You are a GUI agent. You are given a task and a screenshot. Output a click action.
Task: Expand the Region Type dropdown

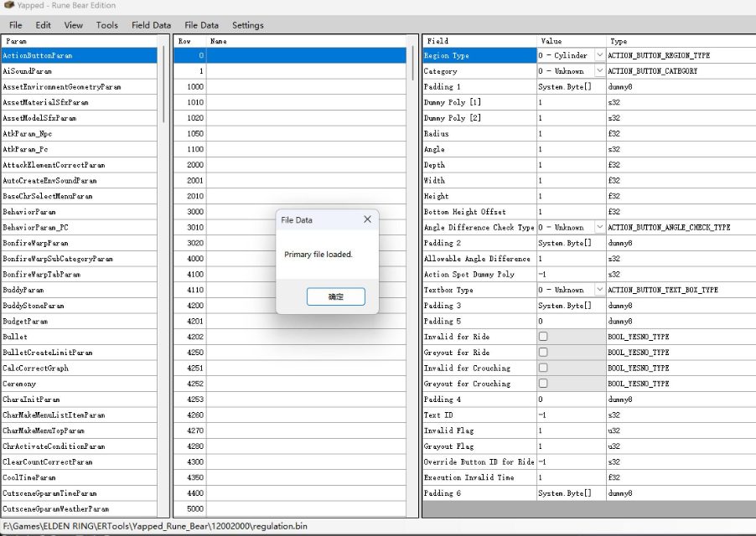click(599, 55)
